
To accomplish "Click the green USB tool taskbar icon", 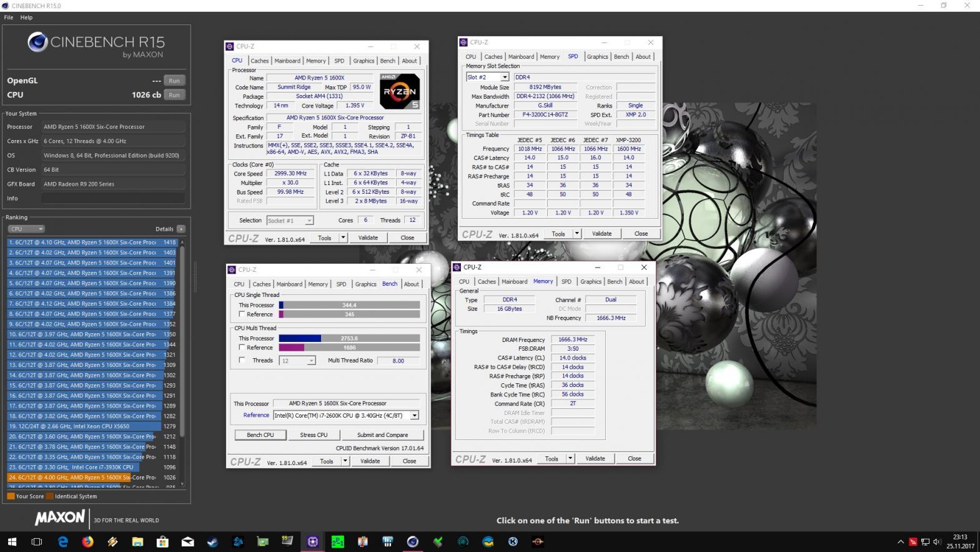I will tap(438, 542).
